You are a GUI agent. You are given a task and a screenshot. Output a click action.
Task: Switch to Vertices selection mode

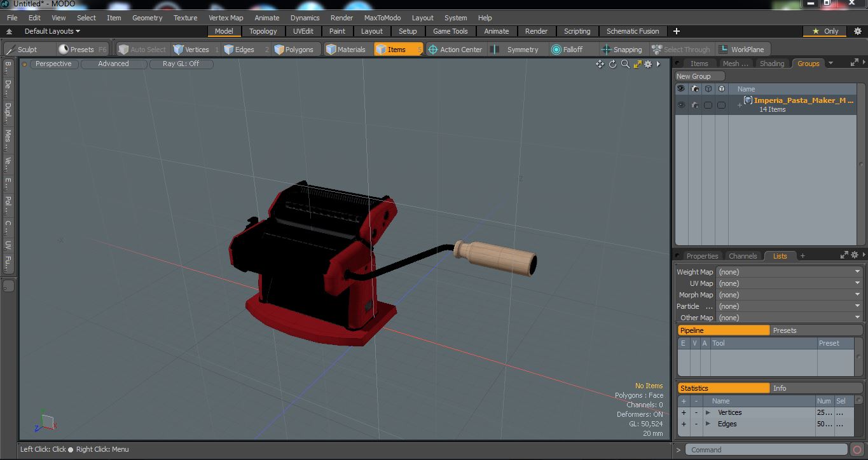(196, 50)
